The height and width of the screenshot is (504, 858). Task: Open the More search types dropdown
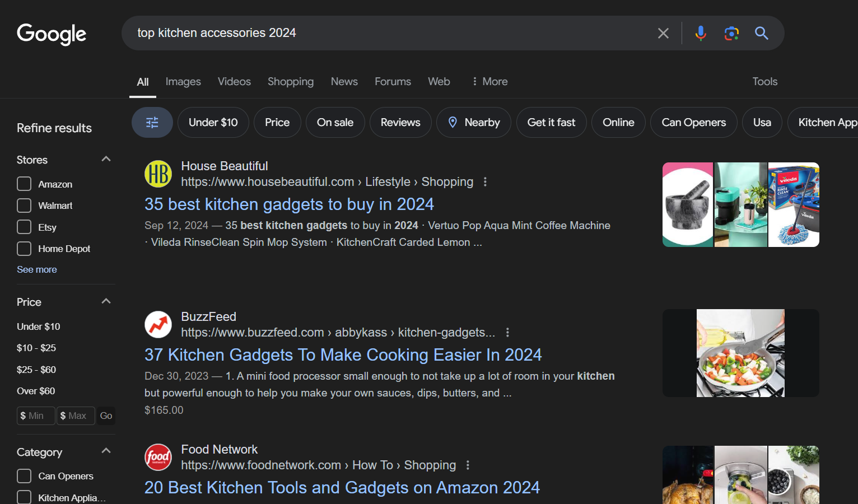[x=489, y=82]
